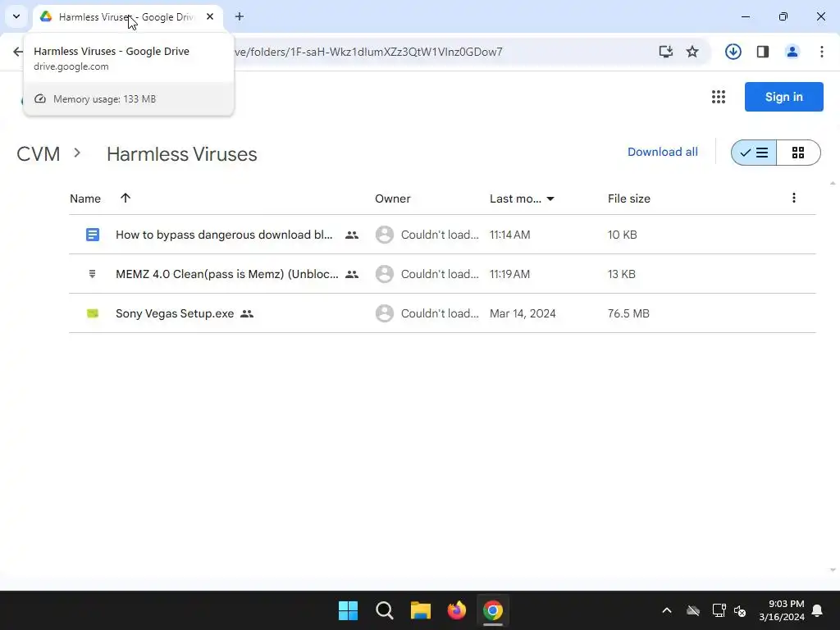Open the Google apps grid

(x=719, y=97)
